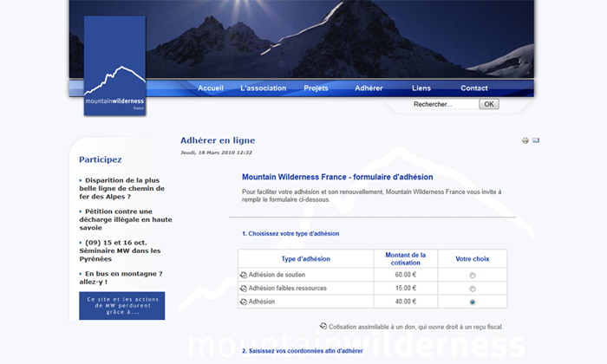The width and height of the screenshot is (607, 364).
Task: Click the Mountain Wilderness France logo
Action: point(114,66)
